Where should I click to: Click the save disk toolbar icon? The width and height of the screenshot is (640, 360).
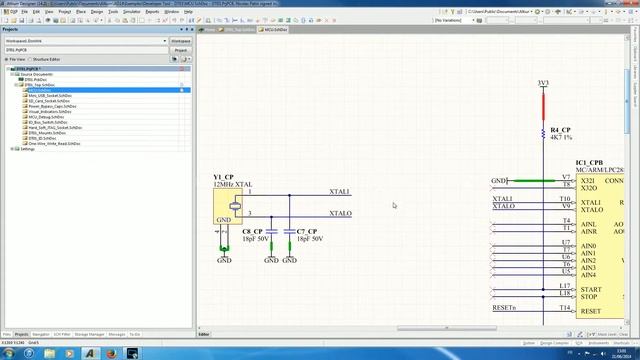(22, 20)
